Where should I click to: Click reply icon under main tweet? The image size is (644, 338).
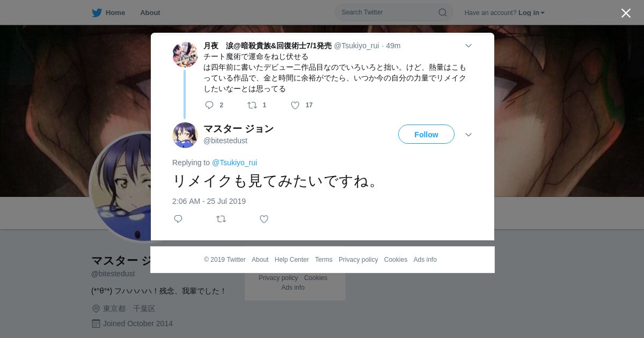point(178,219)
